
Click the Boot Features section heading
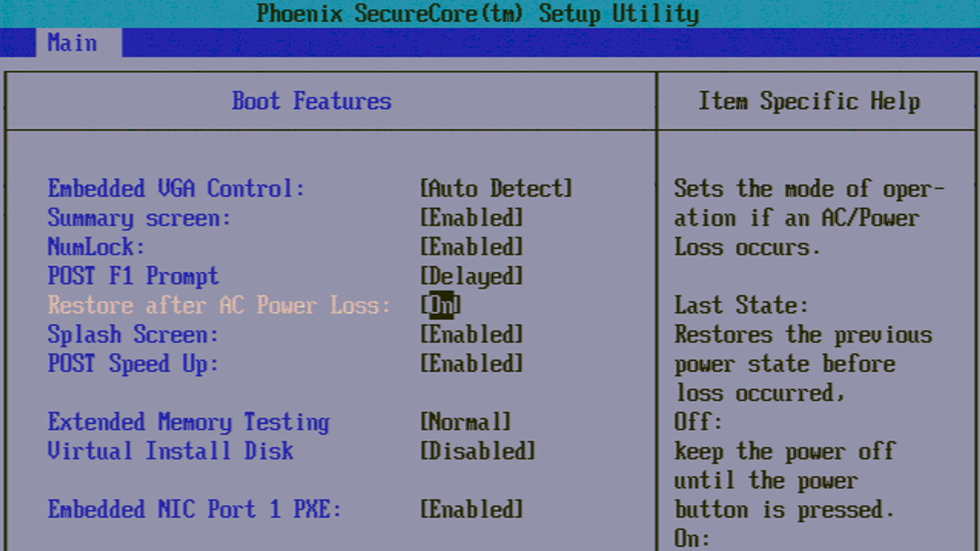pyautogui.click(x=311, y=101)
